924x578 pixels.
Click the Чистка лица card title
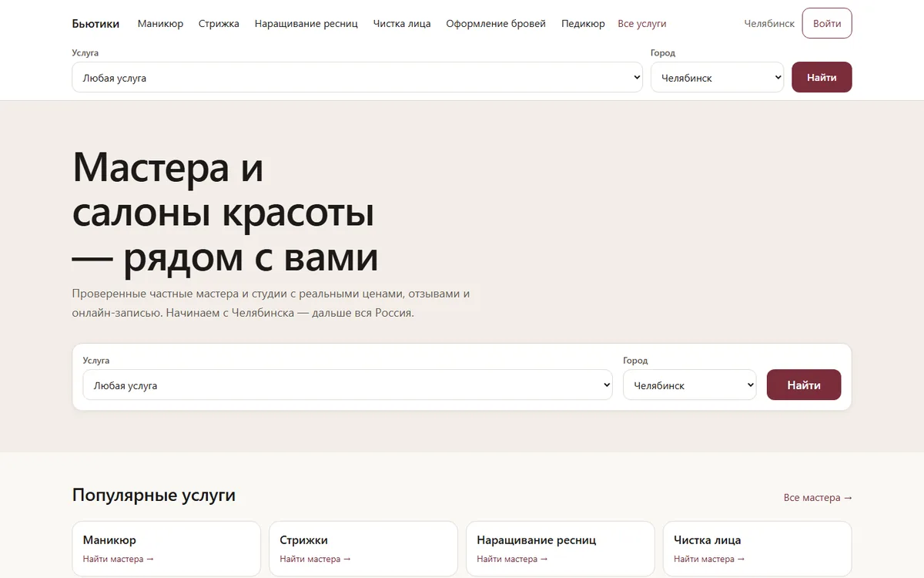pyautogui.click(x=708, y=539)
